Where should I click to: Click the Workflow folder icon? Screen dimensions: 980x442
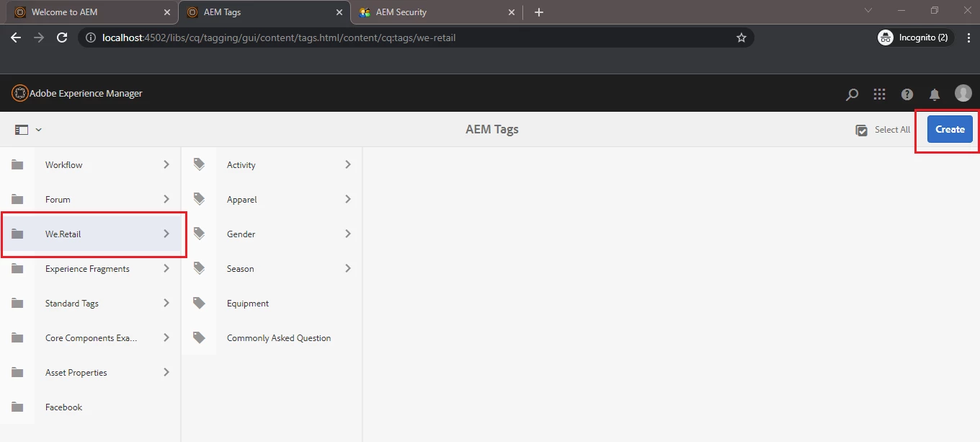tap(17, 164)
